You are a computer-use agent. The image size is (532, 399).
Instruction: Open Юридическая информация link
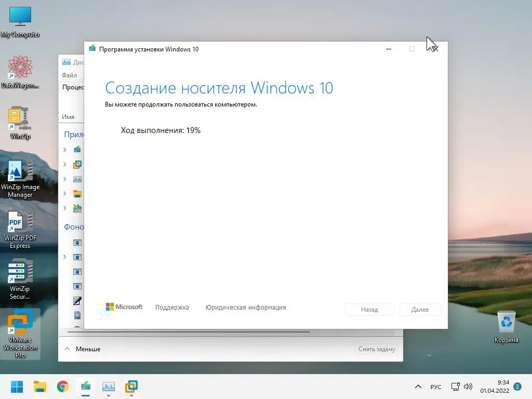(246, 308)
